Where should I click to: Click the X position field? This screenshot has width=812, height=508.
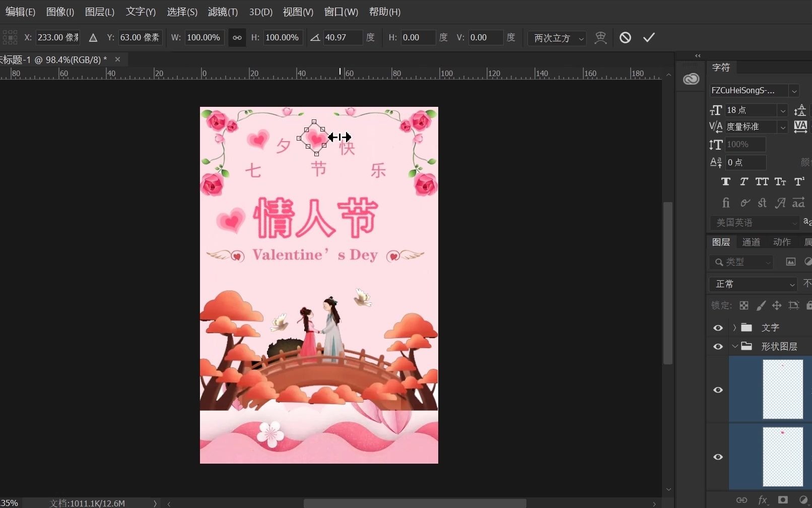(58, 37)
